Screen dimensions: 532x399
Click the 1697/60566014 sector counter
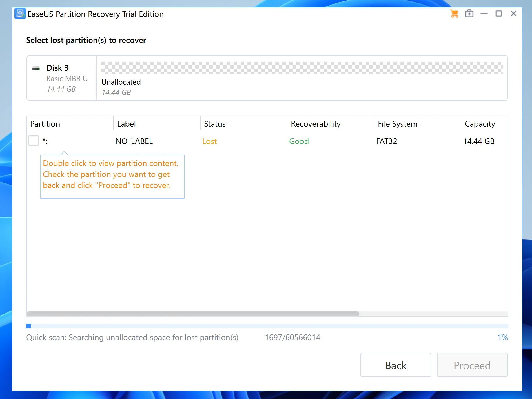coord(292,337)
